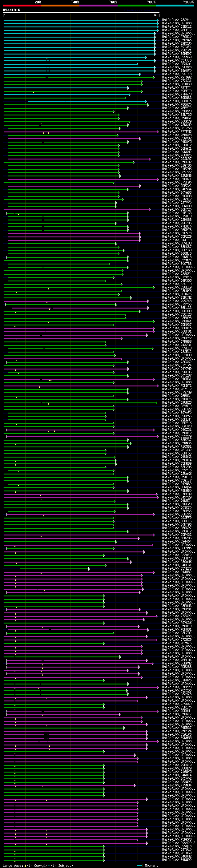197x868 pixels.
Task: Open hit UniRef100_Q9URZ5
Action: tap(177, 403)
